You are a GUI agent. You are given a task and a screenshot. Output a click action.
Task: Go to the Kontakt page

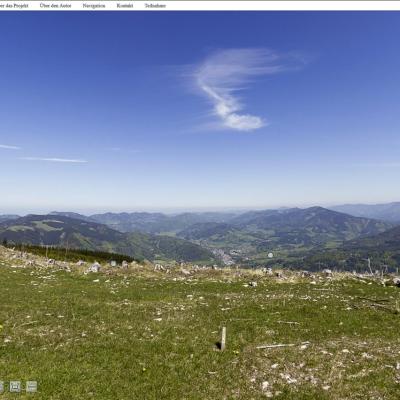point(125,6)
